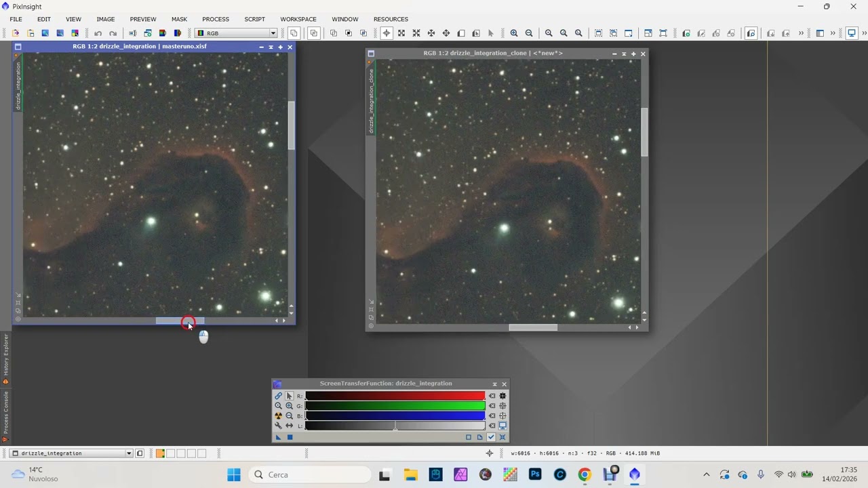Viewport: 868px width, 488px height.
Task: Open the FILE menu
Action: [16, 19]
